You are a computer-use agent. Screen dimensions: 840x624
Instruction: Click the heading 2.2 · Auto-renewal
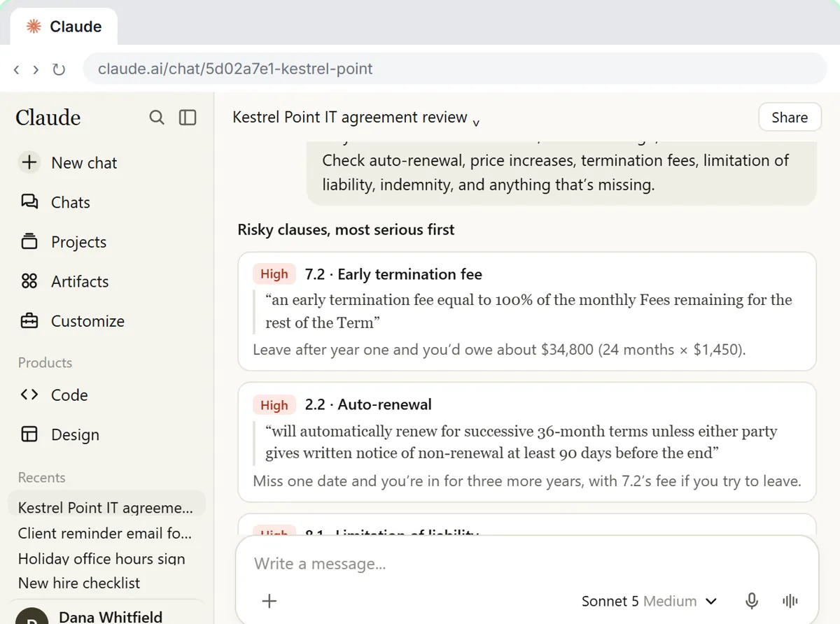pyautogui.click(x=368, y=404)
